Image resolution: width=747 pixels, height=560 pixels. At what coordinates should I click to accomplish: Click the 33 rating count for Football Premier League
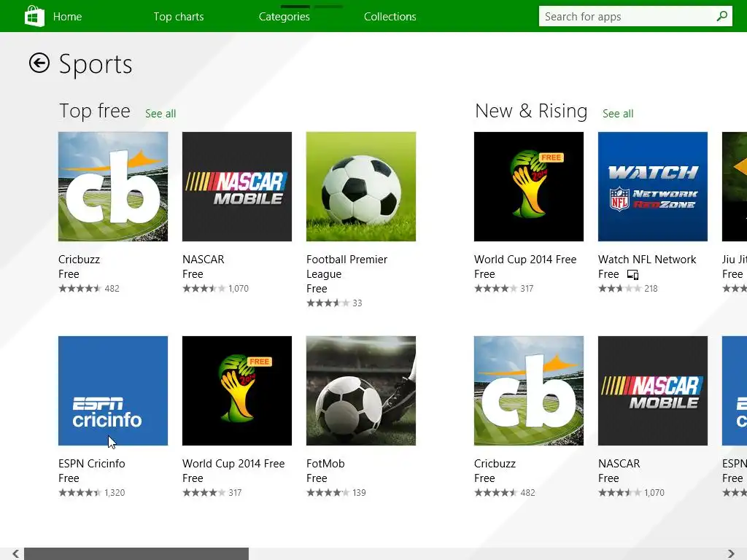tap(357, 303)
